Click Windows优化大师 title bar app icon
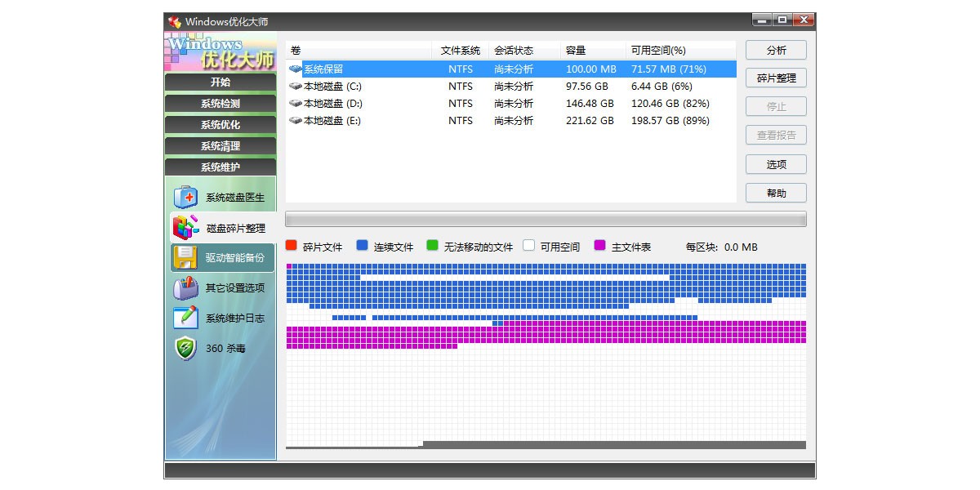The width and height of the screenshot is (980, 490). pos(174,21)
